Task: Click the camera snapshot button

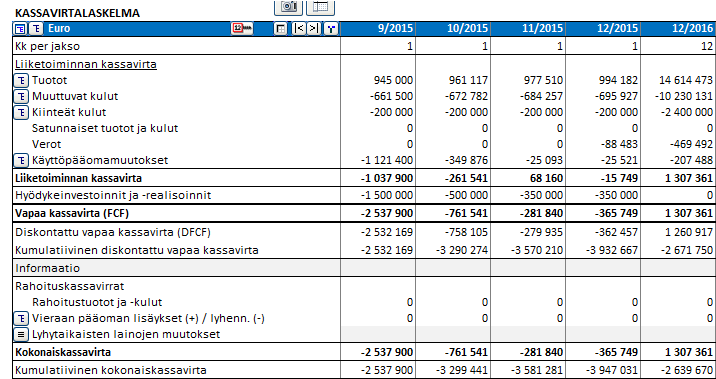Action: (x=288, y=6)
